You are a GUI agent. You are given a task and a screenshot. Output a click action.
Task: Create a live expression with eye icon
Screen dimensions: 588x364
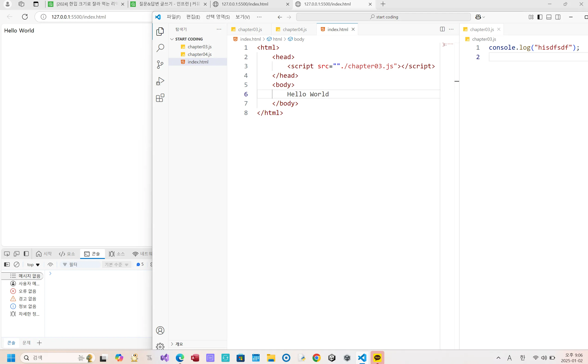[50, 264]
